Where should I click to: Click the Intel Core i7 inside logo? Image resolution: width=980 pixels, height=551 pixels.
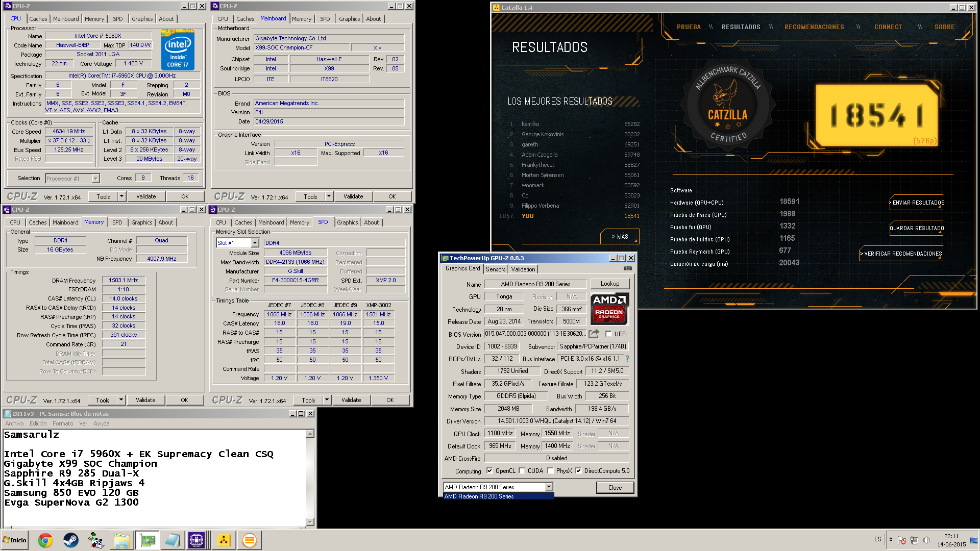coord(178,49)
